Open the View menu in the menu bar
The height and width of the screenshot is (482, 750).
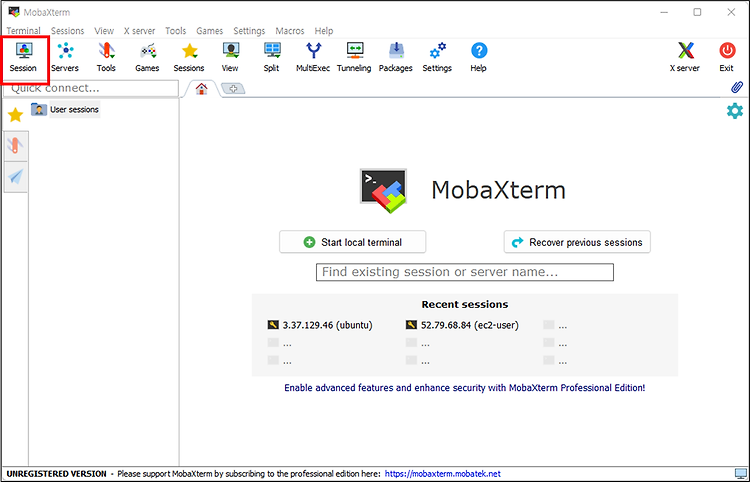(x=104, y=31)
